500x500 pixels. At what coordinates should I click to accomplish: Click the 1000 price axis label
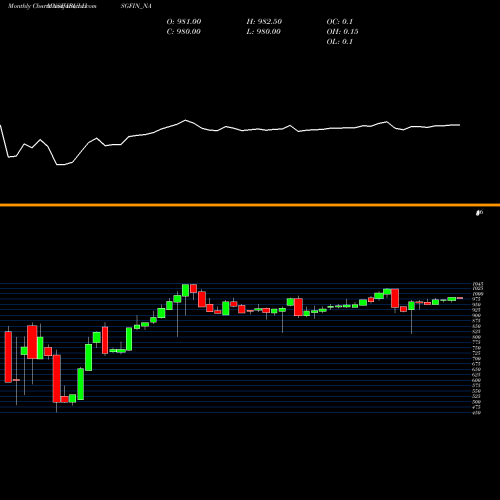(x=478, y=294)
